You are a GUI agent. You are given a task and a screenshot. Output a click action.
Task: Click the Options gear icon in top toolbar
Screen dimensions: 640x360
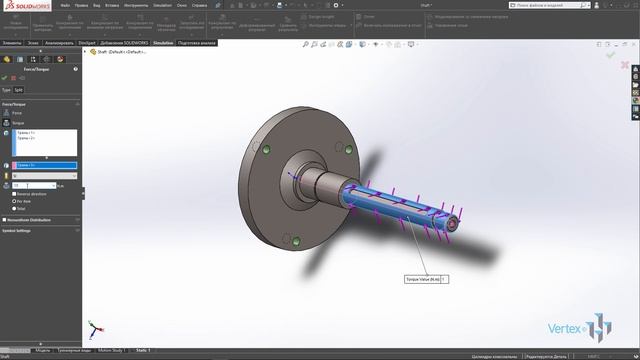[336, 5]
